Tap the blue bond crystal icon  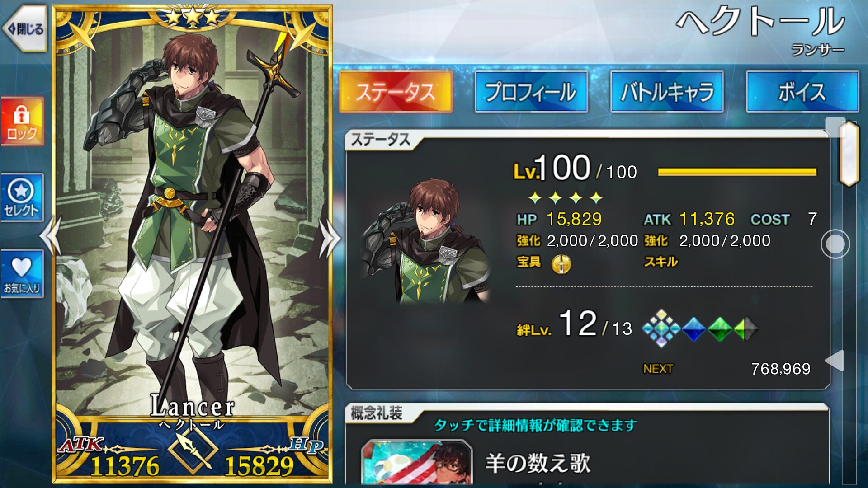[x=693, y=328]
